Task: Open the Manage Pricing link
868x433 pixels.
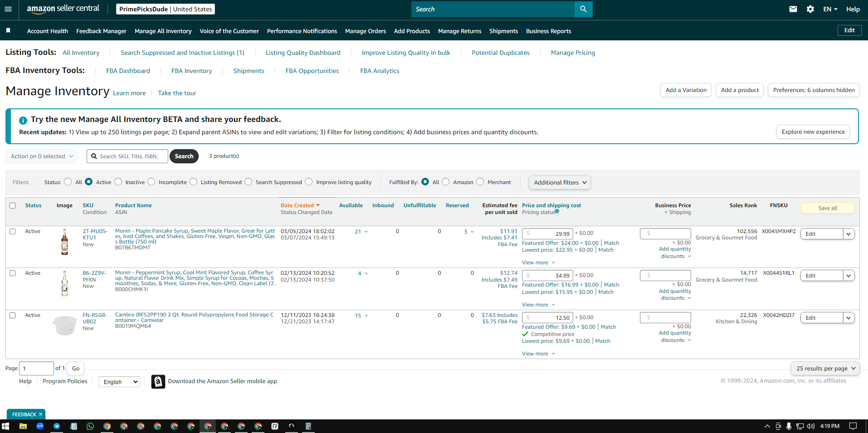Action: [x=573, y=53]
